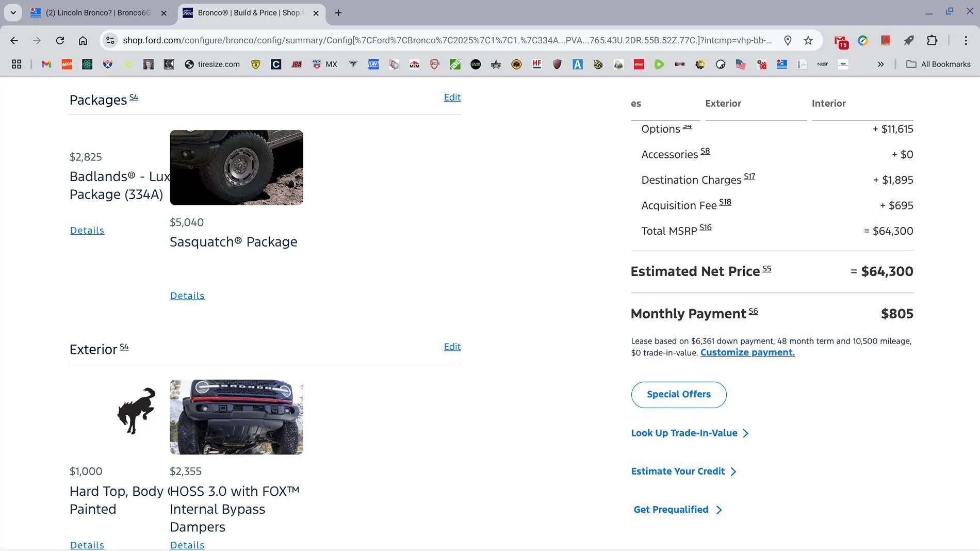Close the Lincoln Bronco tab
Viewport: 980px width, 551px height.
coord(164,13)
